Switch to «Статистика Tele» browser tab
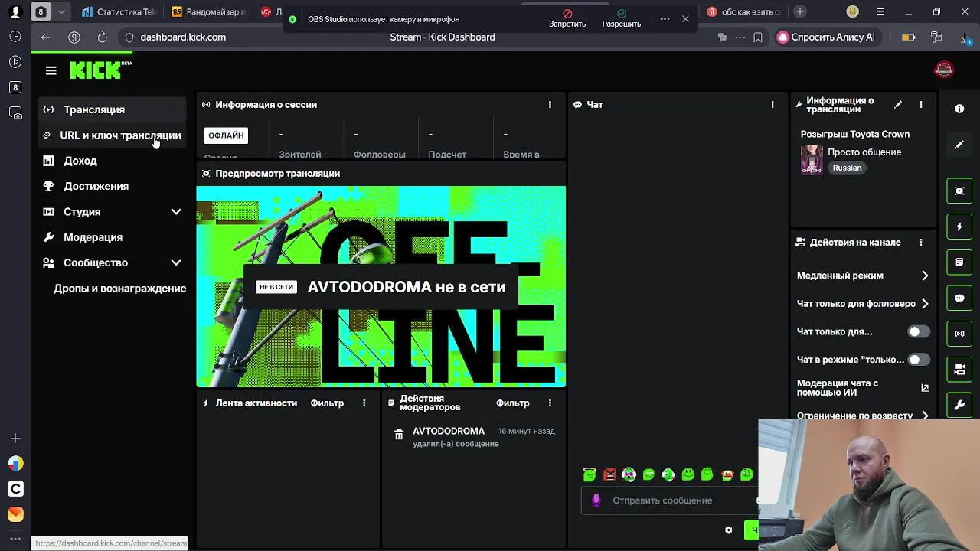 click(x=119, y=11)
